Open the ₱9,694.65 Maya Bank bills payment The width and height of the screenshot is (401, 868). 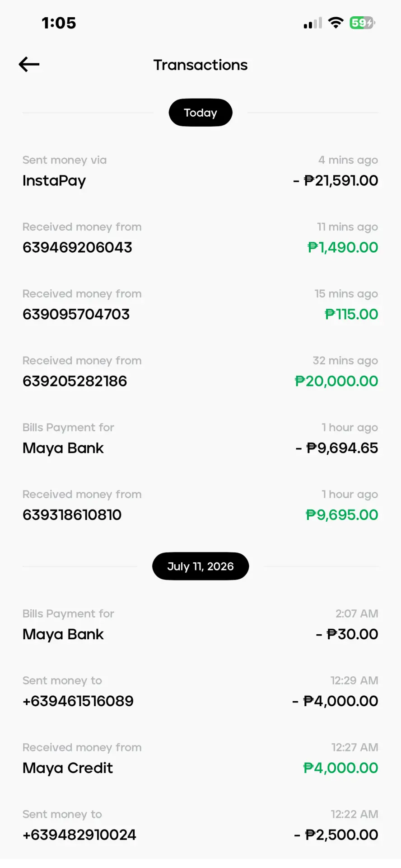click(200, 439)
